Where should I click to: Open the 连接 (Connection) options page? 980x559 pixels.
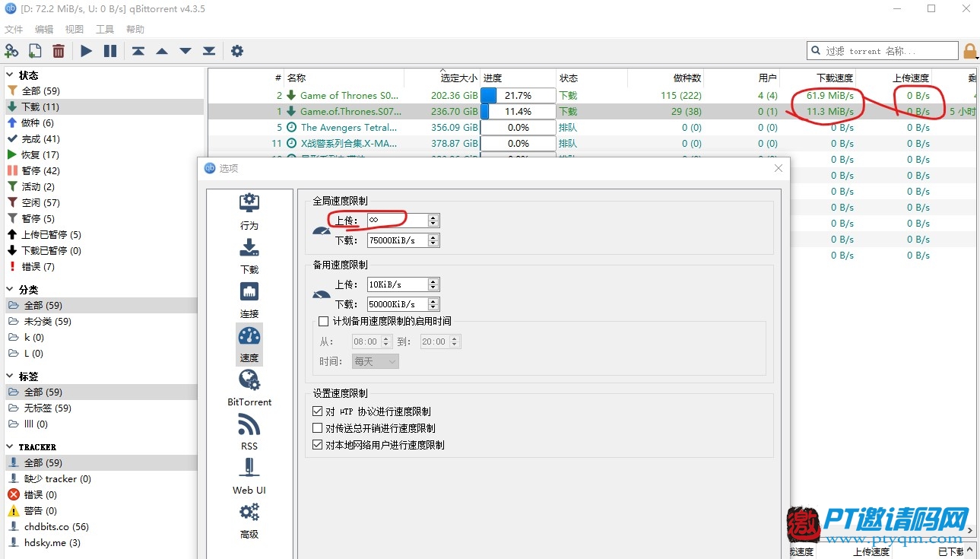point(249,300)
